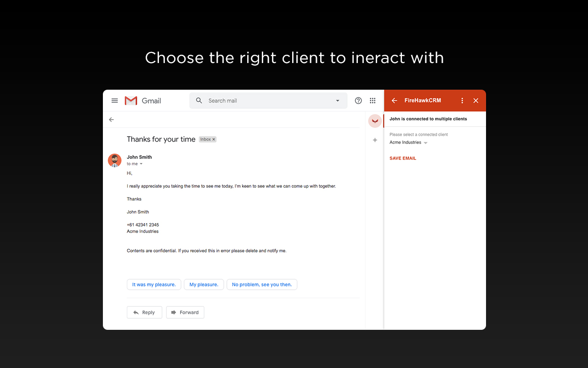
Task: Expand recipient details next to 'to me'
Action: [x=141, y=164]
